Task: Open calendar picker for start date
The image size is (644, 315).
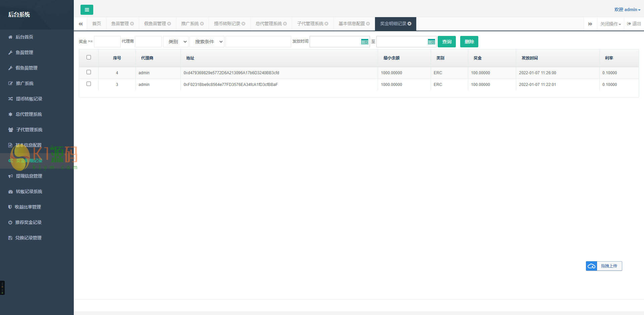Action: click(365, 42)
